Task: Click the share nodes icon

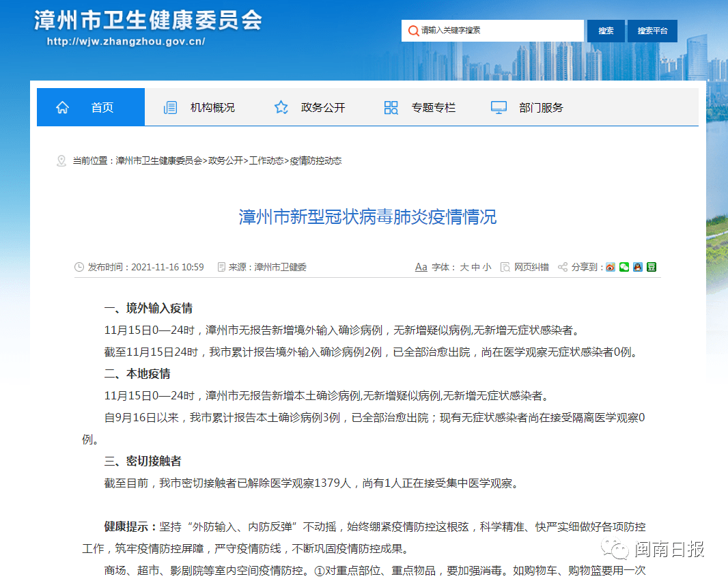Action: coord(563,267)
